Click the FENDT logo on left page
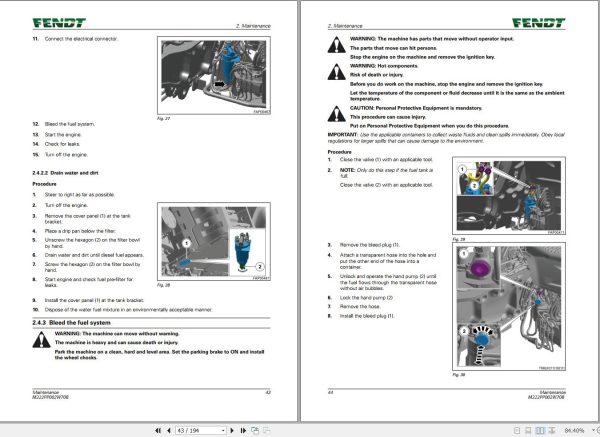This screenshot has height=437, width=600. (59, 23)
